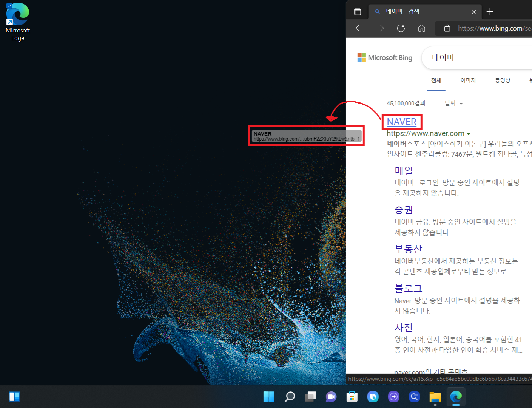The width and height of the screenshot is (532, 408).
Task: Open the 사전 sublink
Action: pos(404,328)
